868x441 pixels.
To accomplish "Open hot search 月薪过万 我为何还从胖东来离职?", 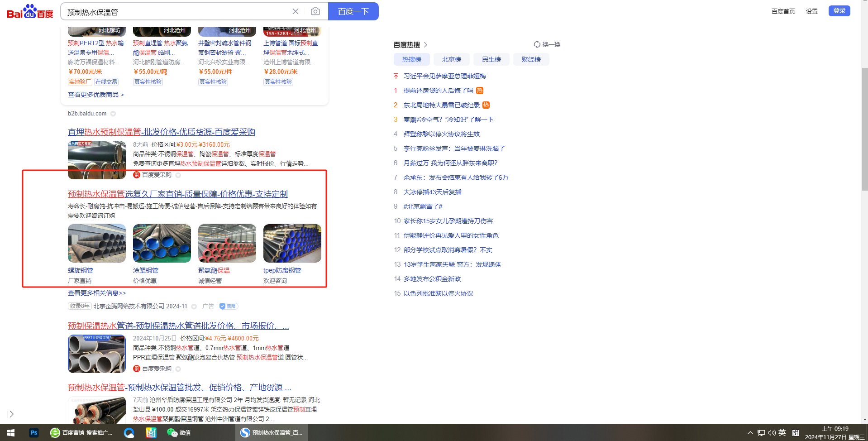I will click(451, 163).
